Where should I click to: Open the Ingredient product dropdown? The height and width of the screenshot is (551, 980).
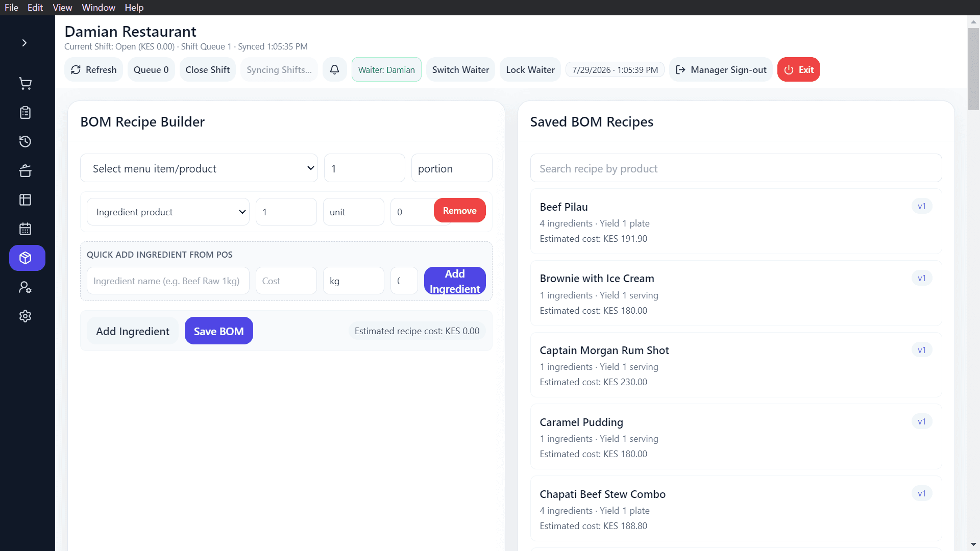pos(168,212)
